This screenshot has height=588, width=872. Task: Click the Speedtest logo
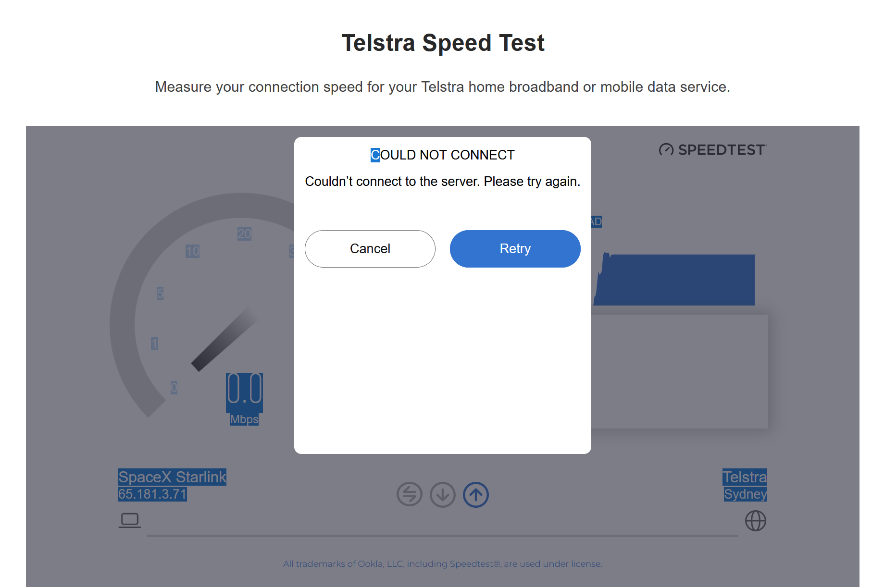pyautogui.click(x=713, y=150)
